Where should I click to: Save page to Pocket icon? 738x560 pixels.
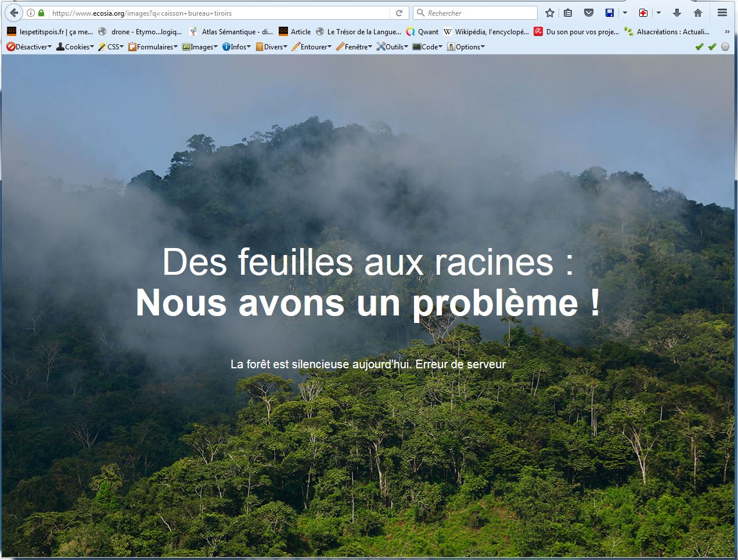588,13
